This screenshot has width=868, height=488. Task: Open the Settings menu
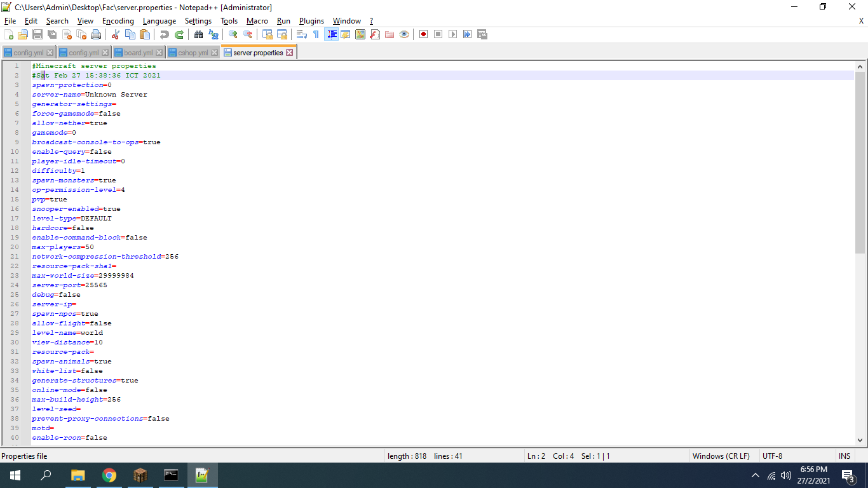[198, 21]
